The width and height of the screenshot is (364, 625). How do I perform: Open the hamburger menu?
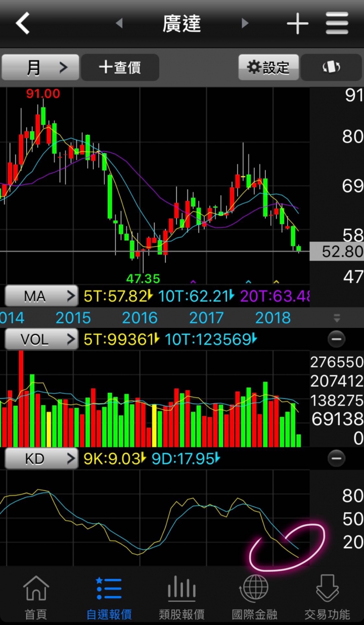point(337,23)
